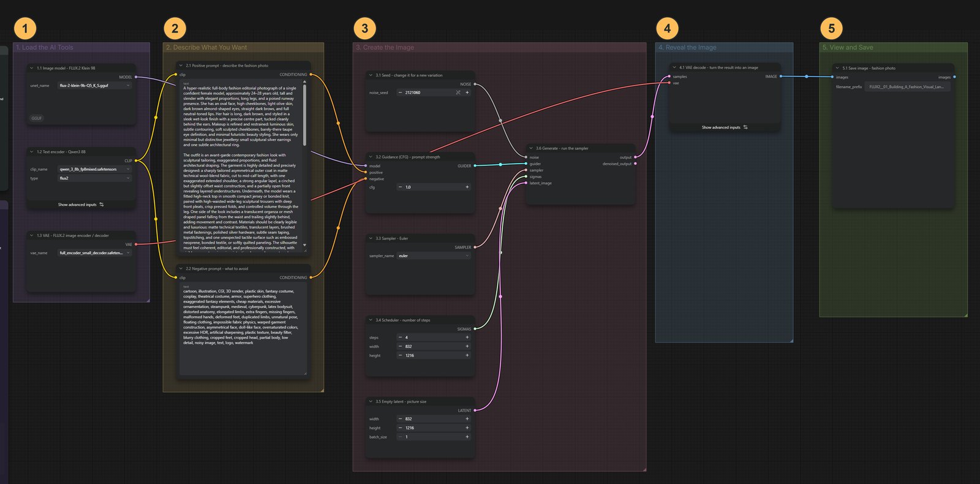Collapse the 4.1 VAE decode node
The width and height of the screenshot is (980, 484).
[x=674, y=67]
